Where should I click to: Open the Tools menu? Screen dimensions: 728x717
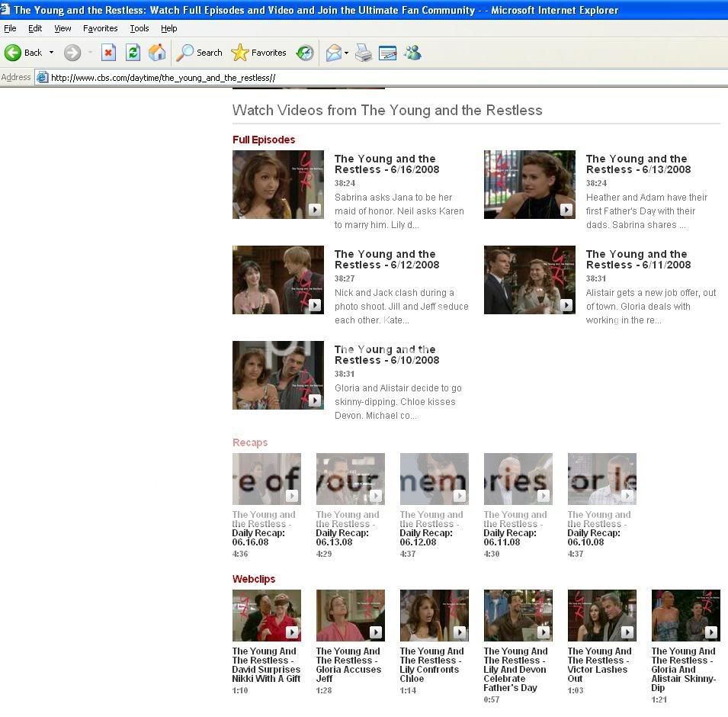pyautogui.click(x=140, y=28)
